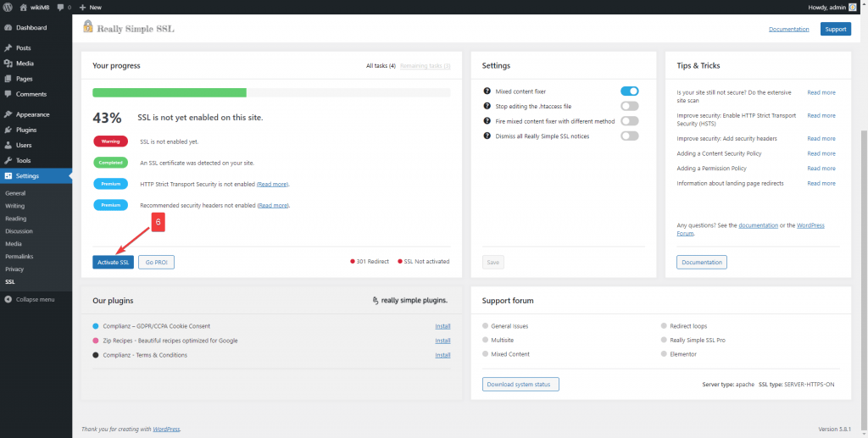
Task: Install Complianz GDPR/CCPA Cookie Consent plugin
Action: (x=442, y=326)
